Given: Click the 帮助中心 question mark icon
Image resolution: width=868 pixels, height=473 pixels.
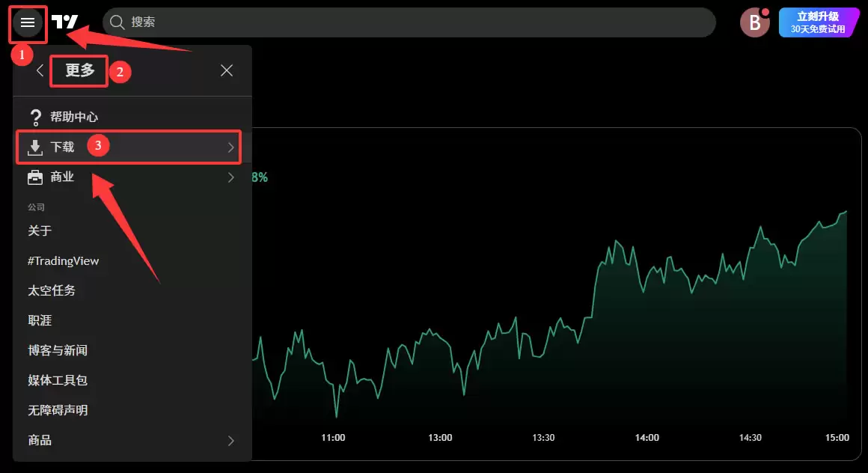Looking at the screenshot, I should (x=35, y=117).
